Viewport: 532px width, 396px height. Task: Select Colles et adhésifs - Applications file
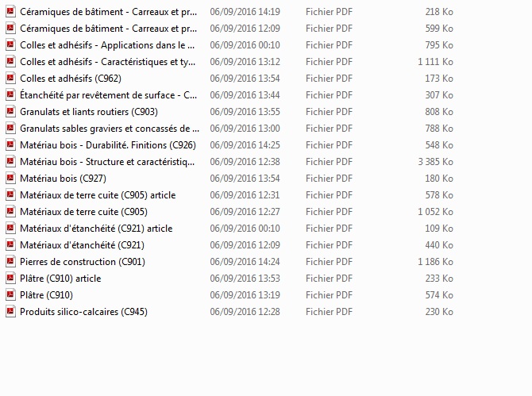pos(107,45)
